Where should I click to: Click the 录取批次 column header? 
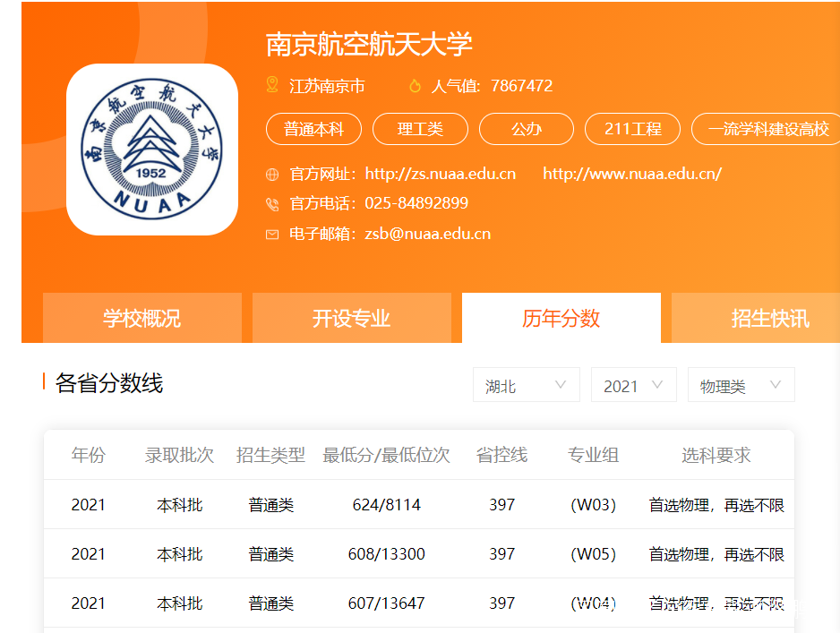coord(179,455)
